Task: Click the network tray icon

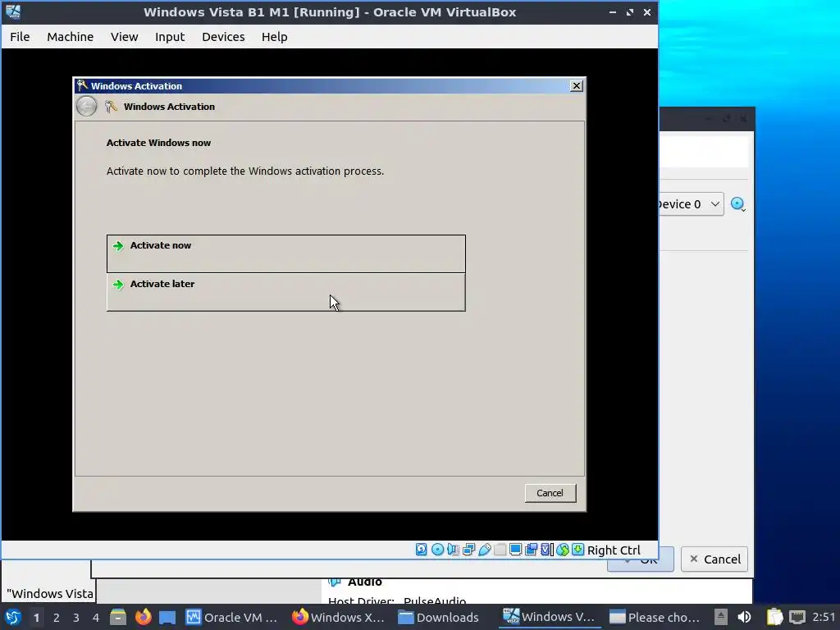Action: click(x=797, y=617)
